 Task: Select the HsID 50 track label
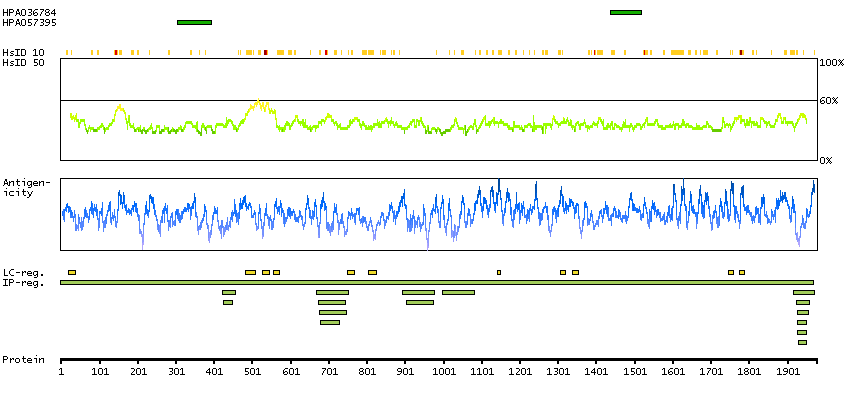[x=23, y=62]
